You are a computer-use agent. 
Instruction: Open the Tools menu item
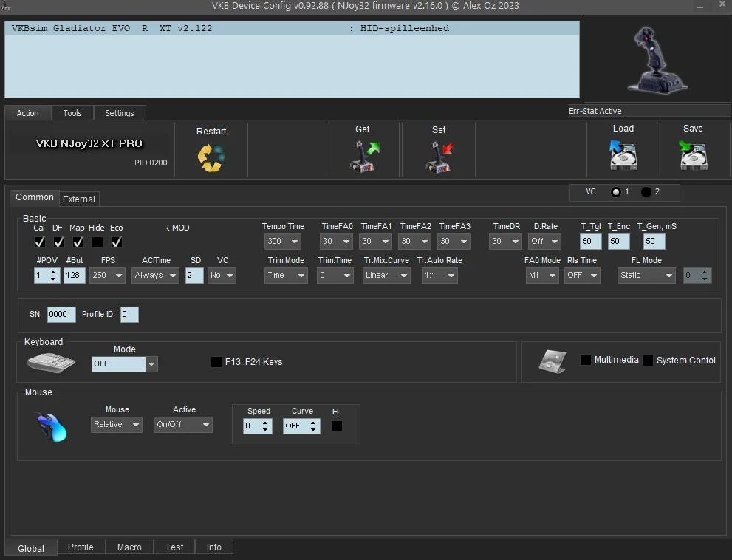click(72, 112)
